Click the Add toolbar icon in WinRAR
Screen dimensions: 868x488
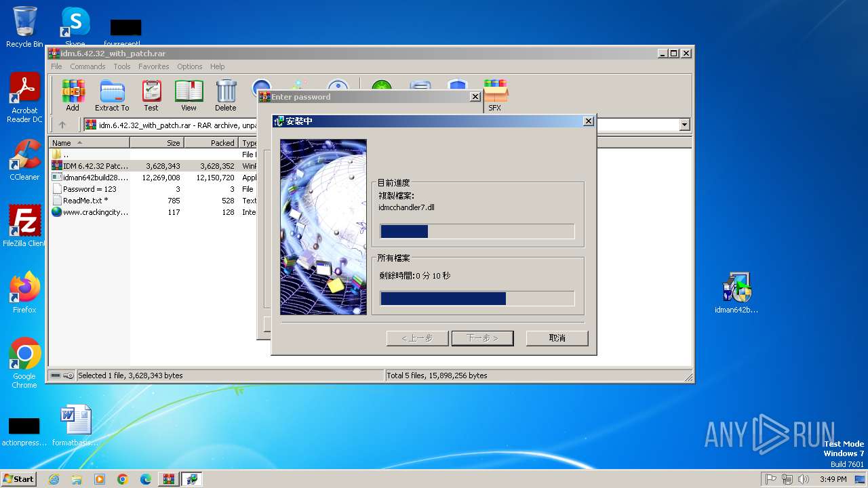73,96
